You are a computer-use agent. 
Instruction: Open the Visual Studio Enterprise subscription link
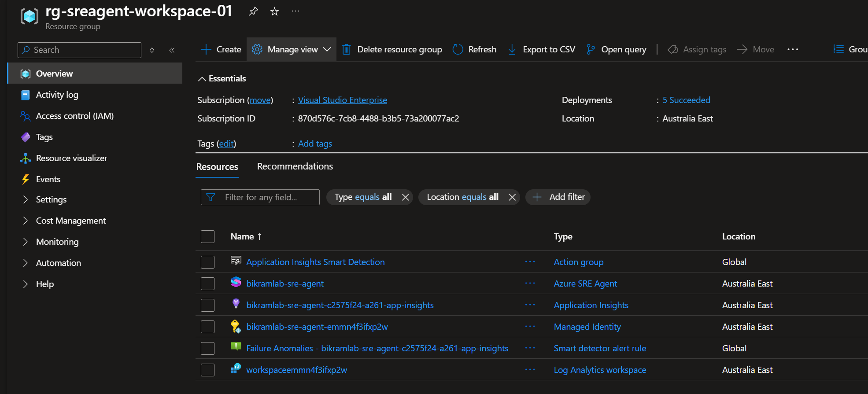pos(343,100)
